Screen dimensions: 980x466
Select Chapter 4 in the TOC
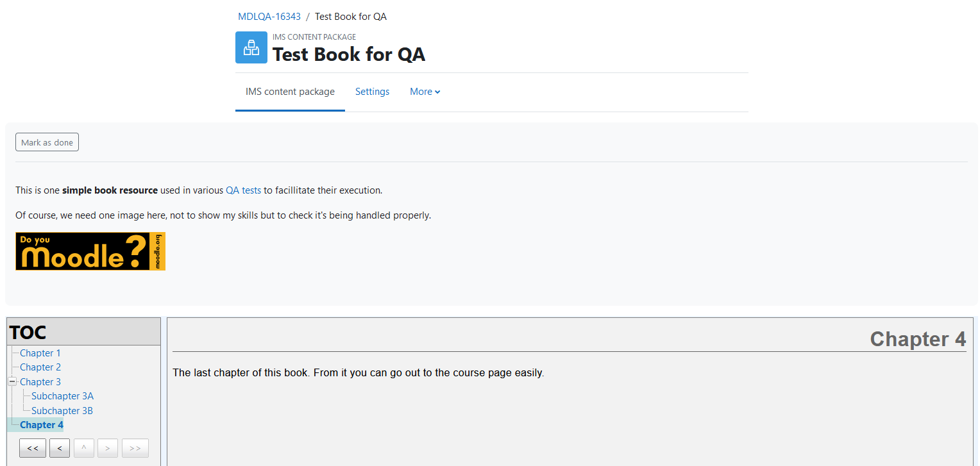[x=42, y=425]
